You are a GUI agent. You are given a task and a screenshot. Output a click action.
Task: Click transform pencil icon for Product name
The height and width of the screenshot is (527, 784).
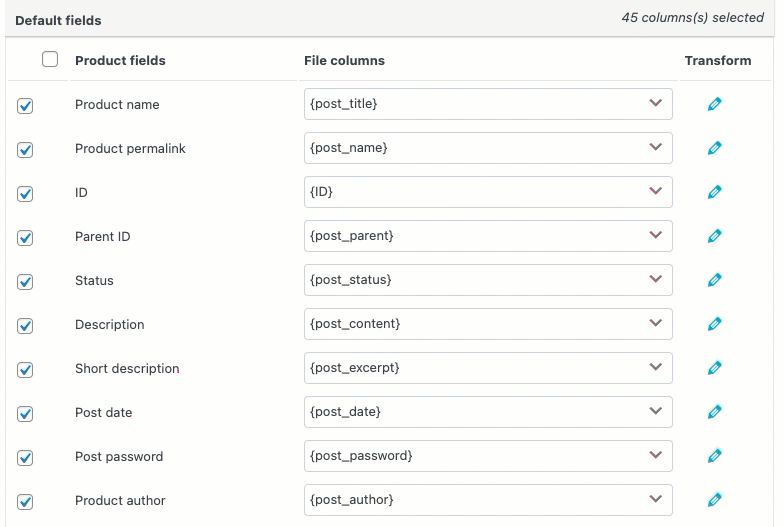714,104
